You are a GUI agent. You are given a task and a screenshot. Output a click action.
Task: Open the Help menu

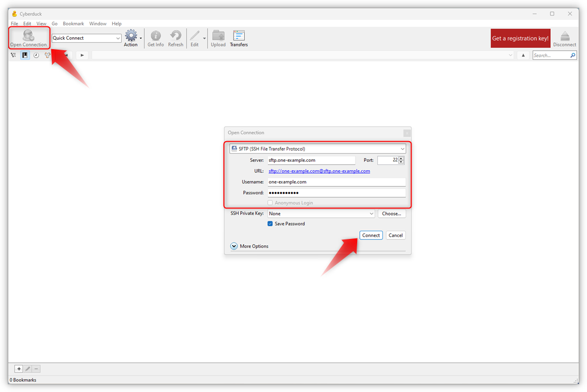tap(116, 24)
